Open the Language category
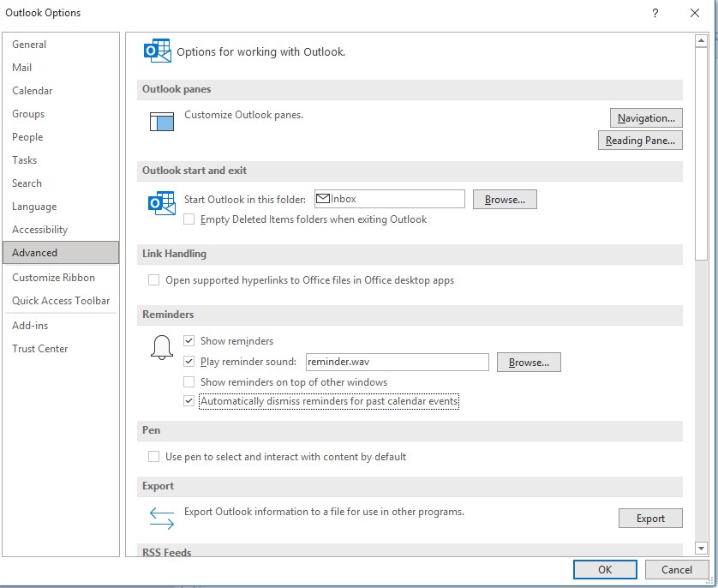 coord(61,206)
